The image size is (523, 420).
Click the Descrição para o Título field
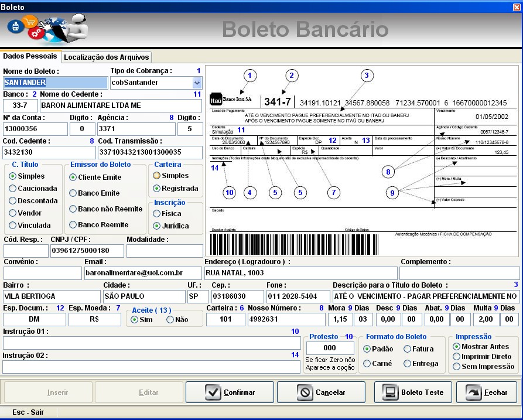[426, 296]
